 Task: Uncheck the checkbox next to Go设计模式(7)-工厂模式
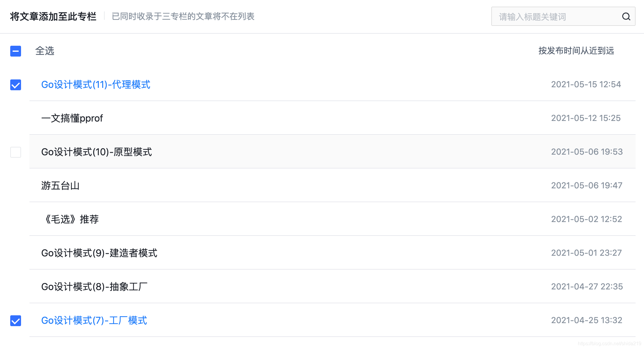[x=15, y=321]
